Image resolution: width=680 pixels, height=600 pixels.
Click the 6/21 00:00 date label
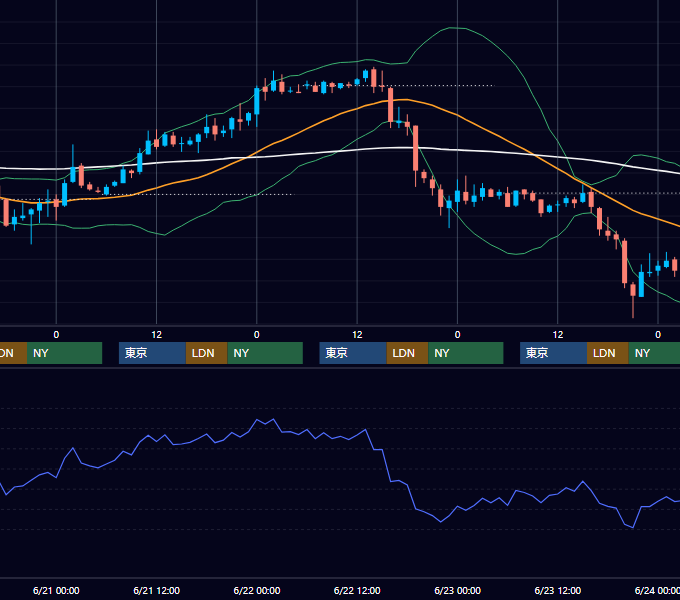pyautogui.click(x=56, y=590)
